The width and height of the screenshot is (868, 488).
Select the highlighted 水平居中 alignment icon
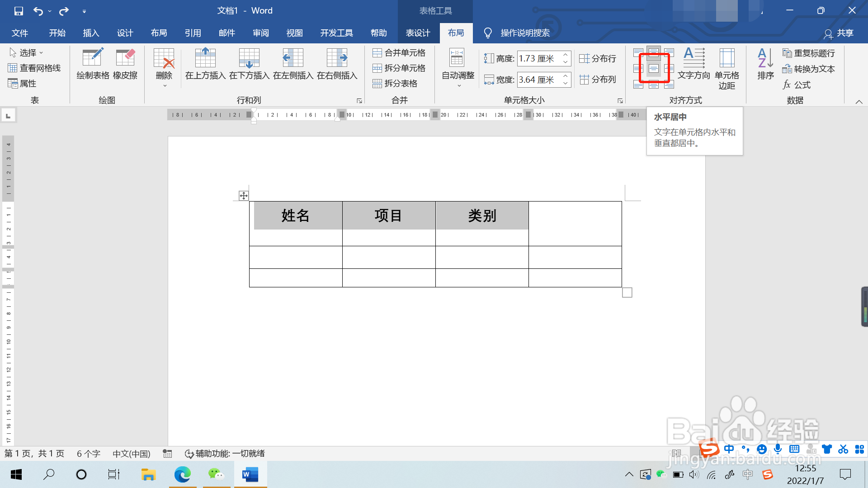(x=654, y=68)
